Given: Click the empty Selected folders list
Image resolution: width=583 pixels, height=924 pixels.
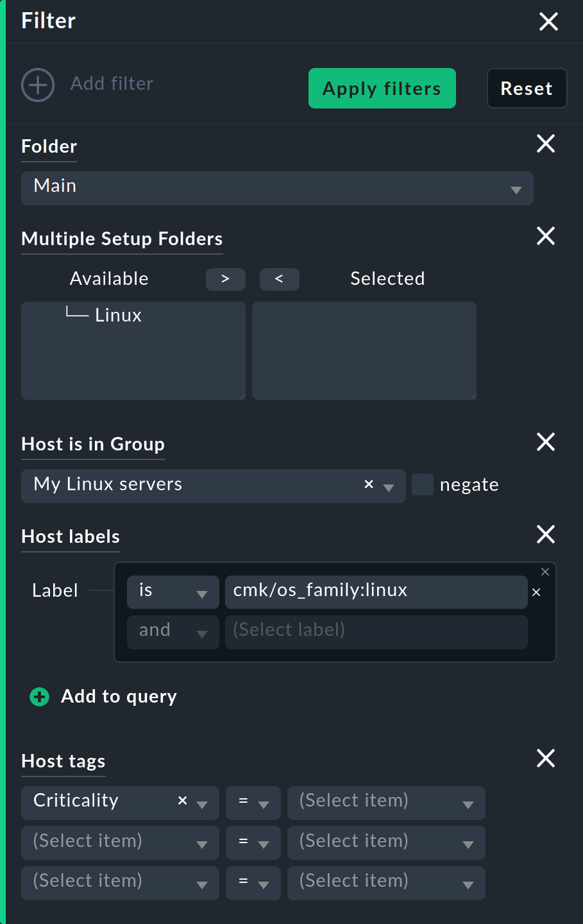Looking at the screenshot, I should 364,351.
